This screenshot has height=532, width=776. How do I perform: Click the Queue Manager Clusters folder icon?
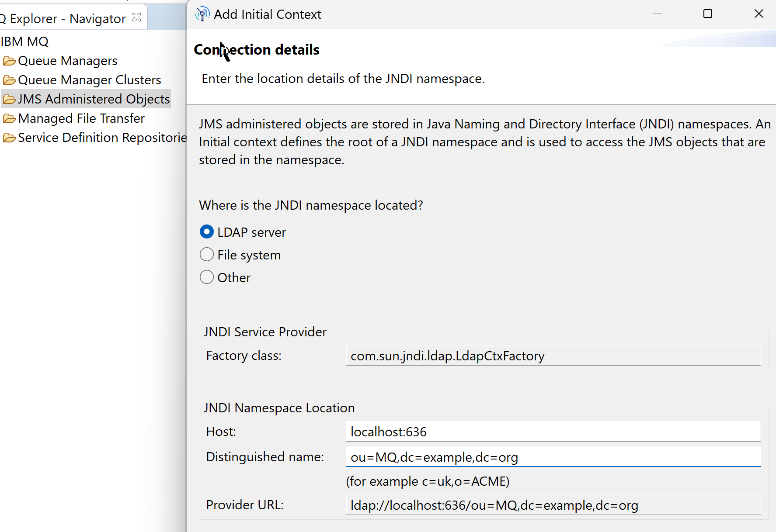[9, 80]
